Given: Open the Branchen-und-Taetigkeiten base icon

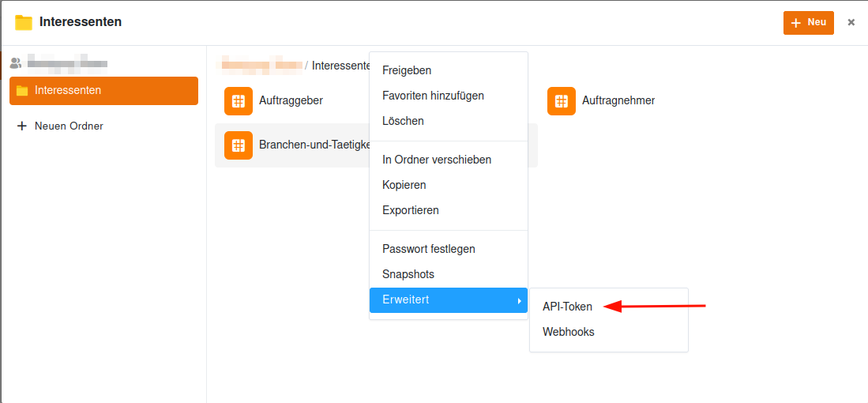Looking at the screenshot, I should pos(239,145).
